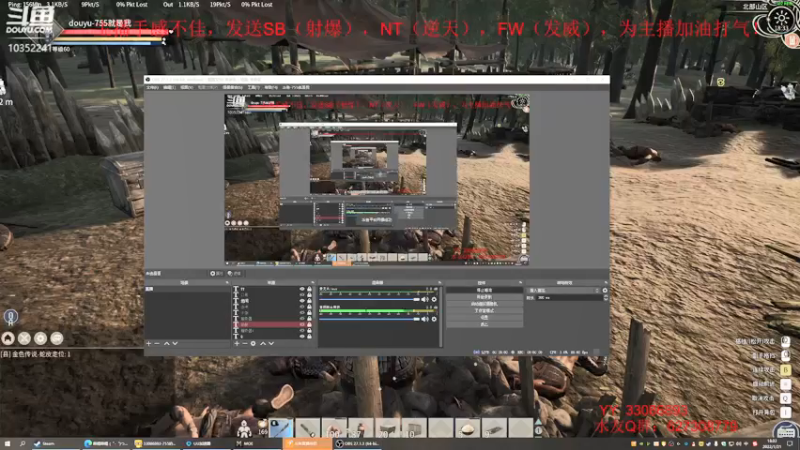This screenshot has height=450, width=800.
Task: Click the game voice microphone icon at left
Action: (x=11, y=317)
